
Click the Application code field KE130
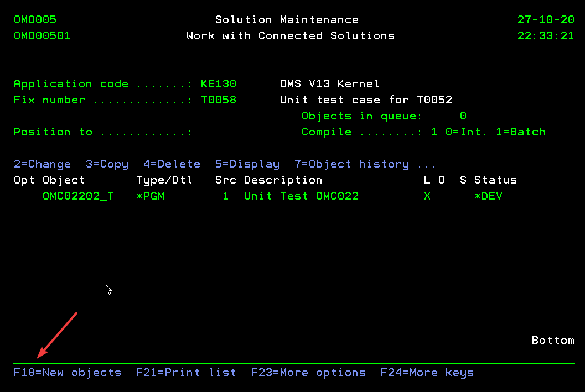[218, 84]
